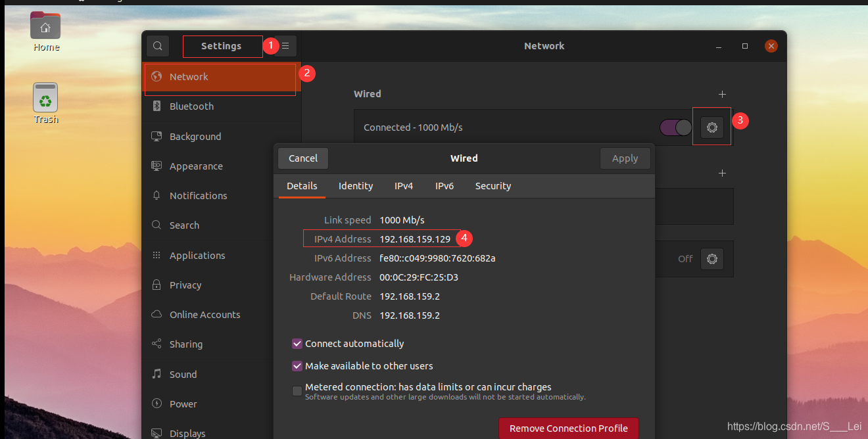This screenshot has width=868, height=439.
Task: Open the gear settings beside Off
Action: [x=712, y=259]
